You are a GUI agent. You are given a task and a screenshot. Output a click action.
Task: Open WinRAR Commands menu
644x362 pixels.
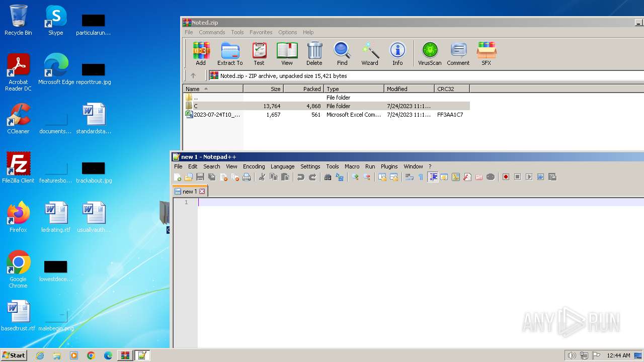pos(212,32)
